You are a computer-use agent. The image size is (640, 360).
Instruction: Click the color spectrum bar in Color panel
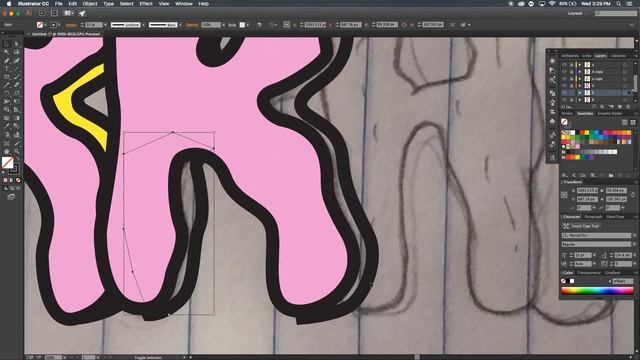[597, 291]
